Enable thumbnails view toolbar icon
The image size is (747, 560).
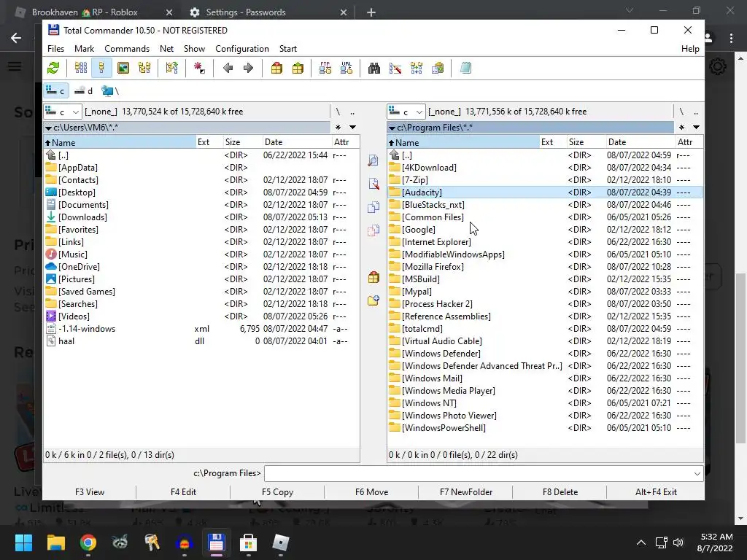[x=123, y=68]
